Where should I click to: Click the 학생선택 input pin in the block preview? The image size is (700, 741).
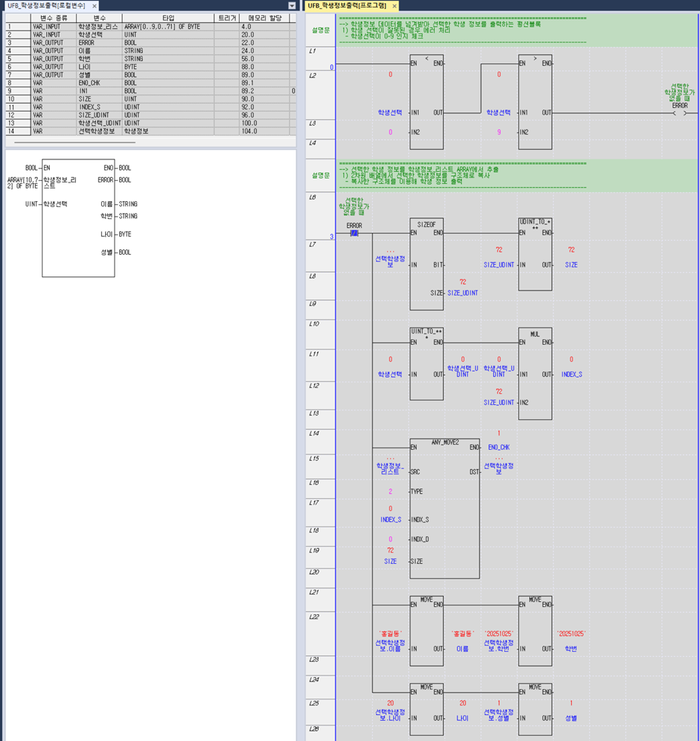pos(55,204)
